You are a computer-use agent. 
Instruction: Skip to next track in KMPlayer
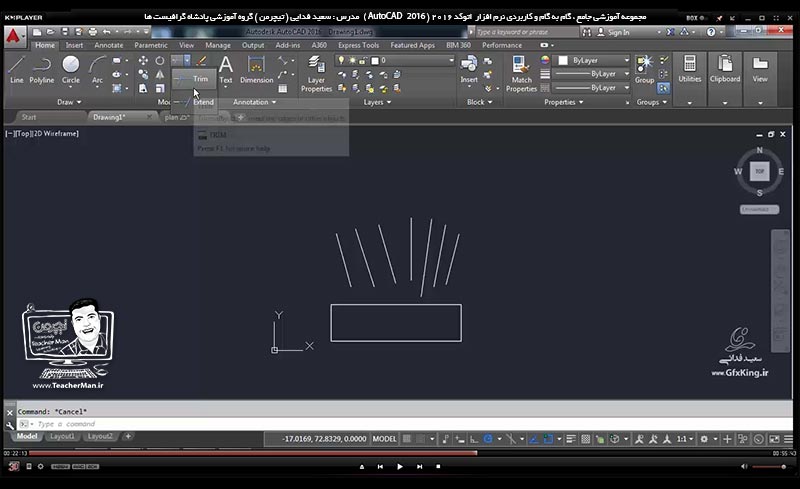click(419, 467)
